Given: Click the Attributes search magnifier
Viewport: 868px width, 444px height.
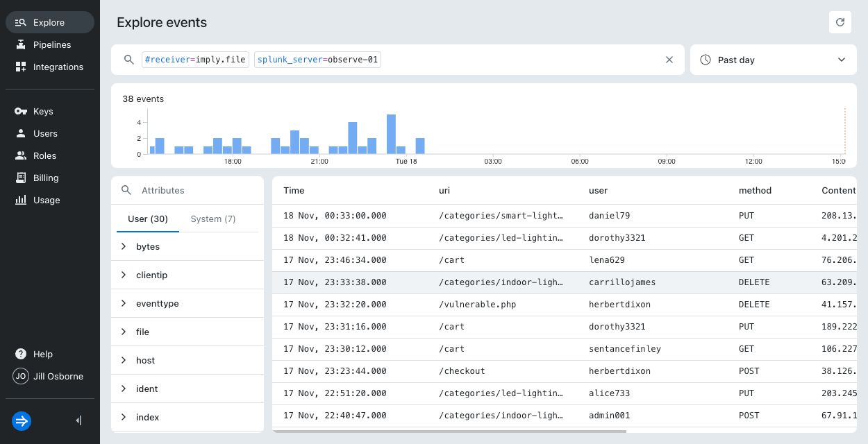Looking at the screenshot, I should (x=127, y=190).
